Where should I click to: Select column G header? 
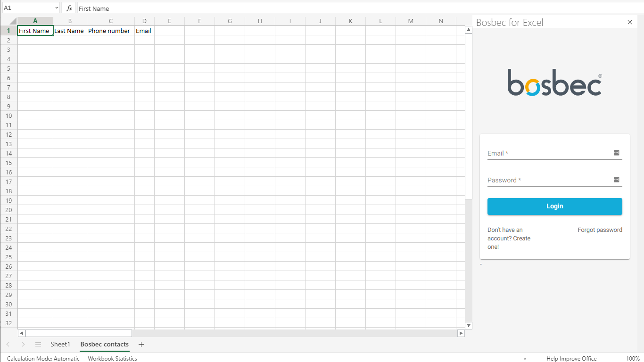point(230,21)
